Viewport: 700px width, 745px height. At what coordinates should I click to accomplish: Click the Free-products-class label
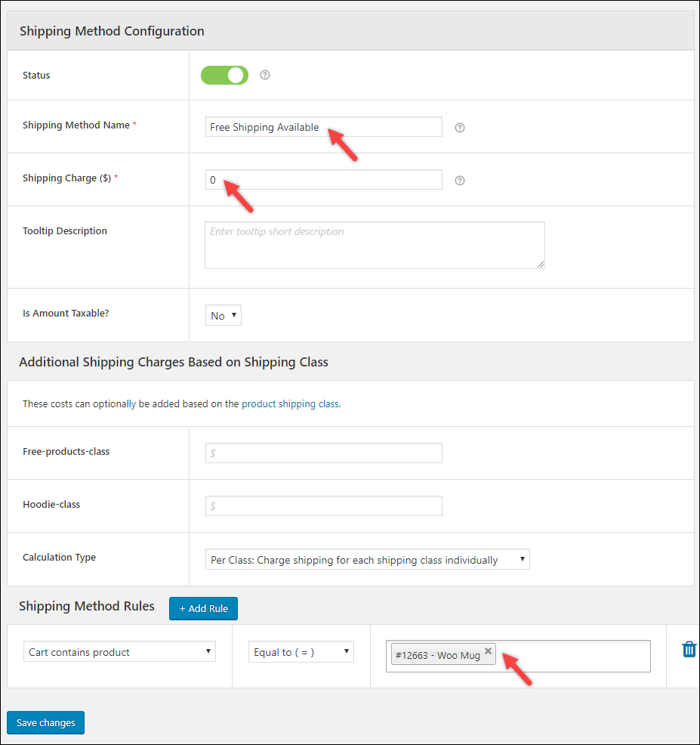point(66,452)
